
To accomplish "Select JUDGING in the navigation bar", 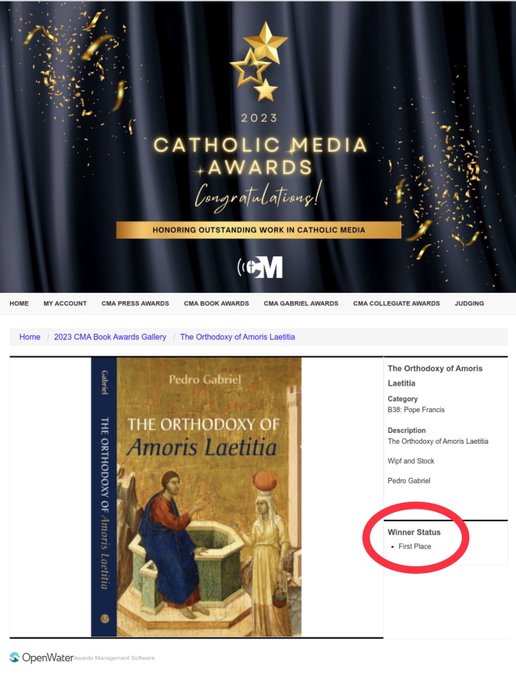I will pyautogui.click(x=469, y=304).
